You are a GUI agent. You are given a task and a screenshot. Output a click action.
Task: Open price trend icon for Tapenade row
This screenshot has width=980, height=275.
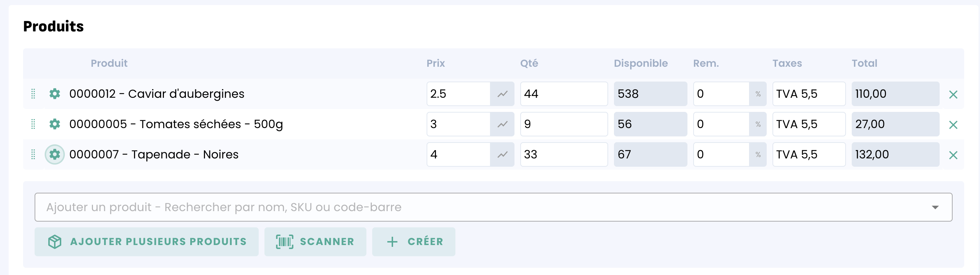(502, 154)
